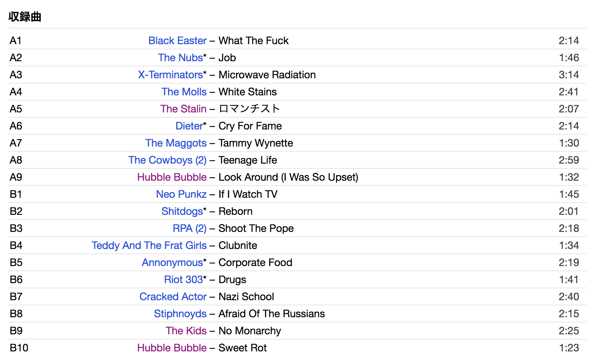
Task: Select The Molls artist link
Action: 184,92
